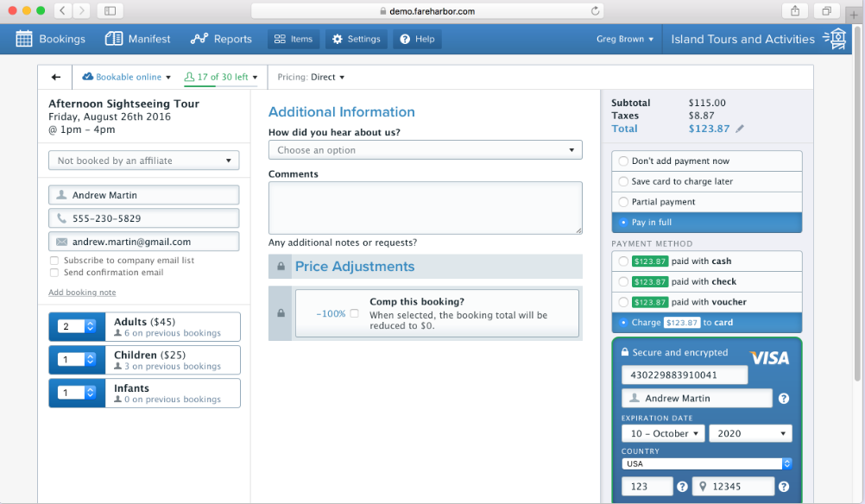Click the Secure and encrypted lock icon
865x504 pixels.
pyautogui.click(x=625, y=352)
